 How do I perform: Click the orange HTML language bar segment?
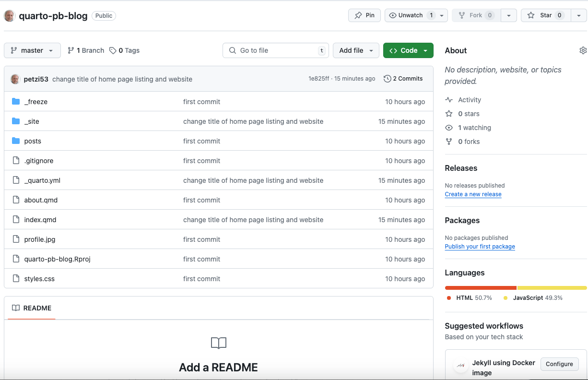(x=481, y=288)
